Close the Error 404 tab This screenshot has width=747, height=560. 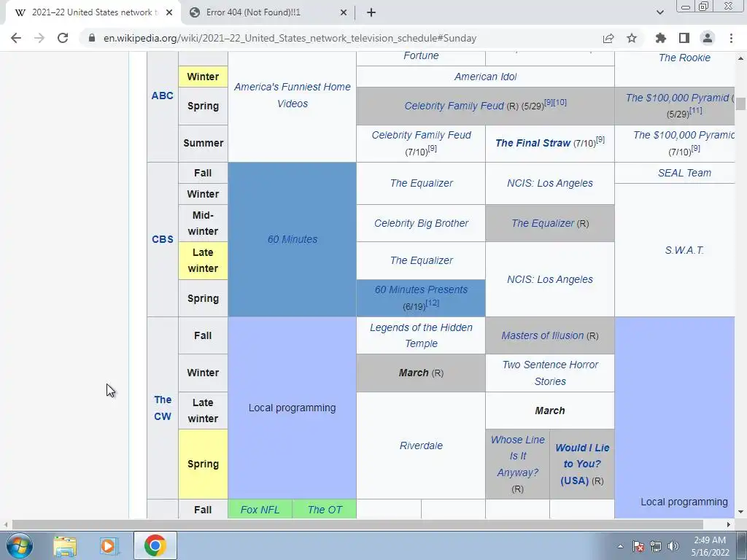344,13
